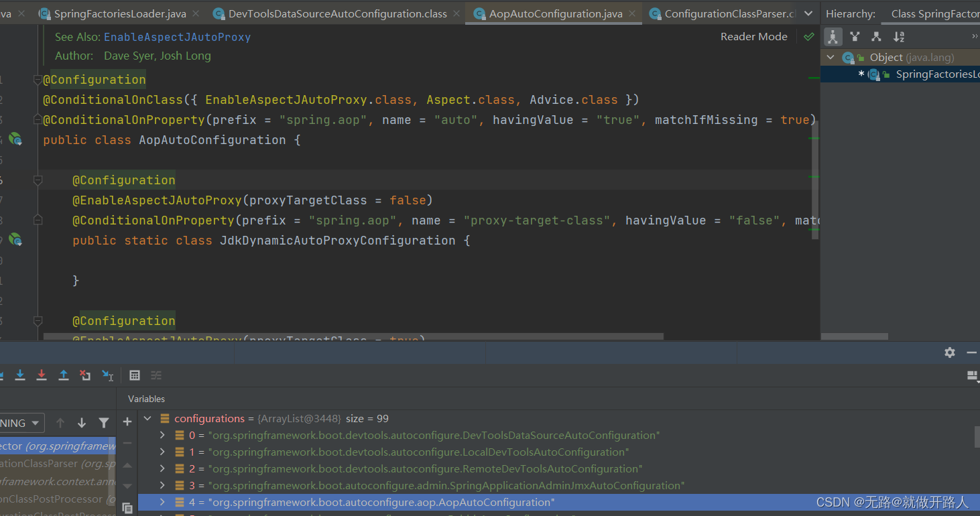Click the Run to Cursor icon
980x516 pixels.
pos(107,375)
